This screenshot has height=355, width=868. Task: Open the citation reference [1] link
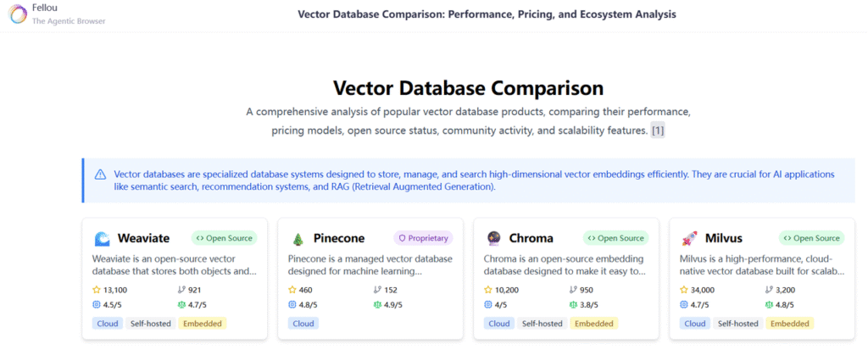pos(658,130)
